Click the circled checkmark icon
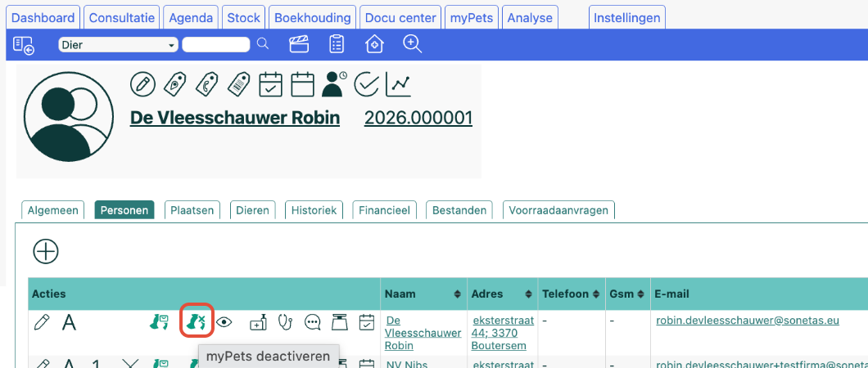This screenshot has width=868, height=368. [x=367, y=84]
